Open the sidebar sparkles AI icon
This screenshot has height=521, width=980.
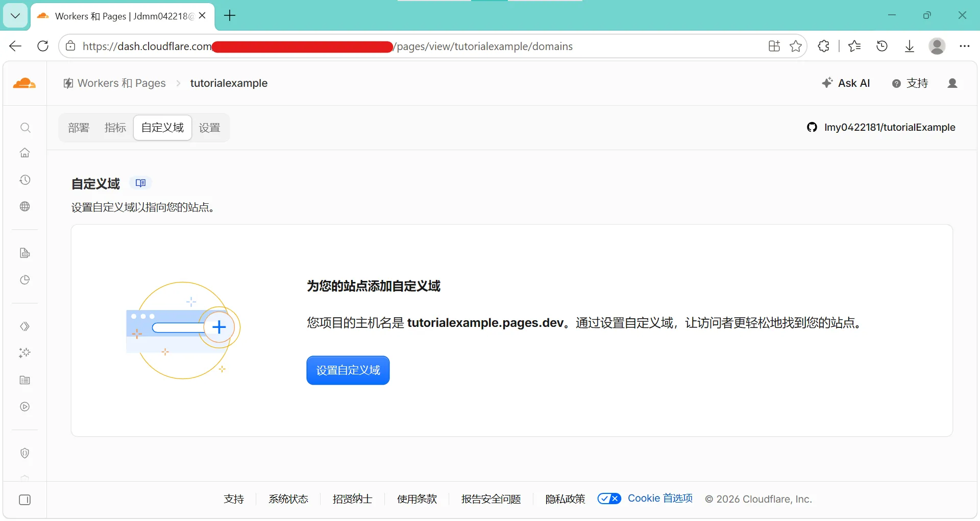[x=25, y=353]
